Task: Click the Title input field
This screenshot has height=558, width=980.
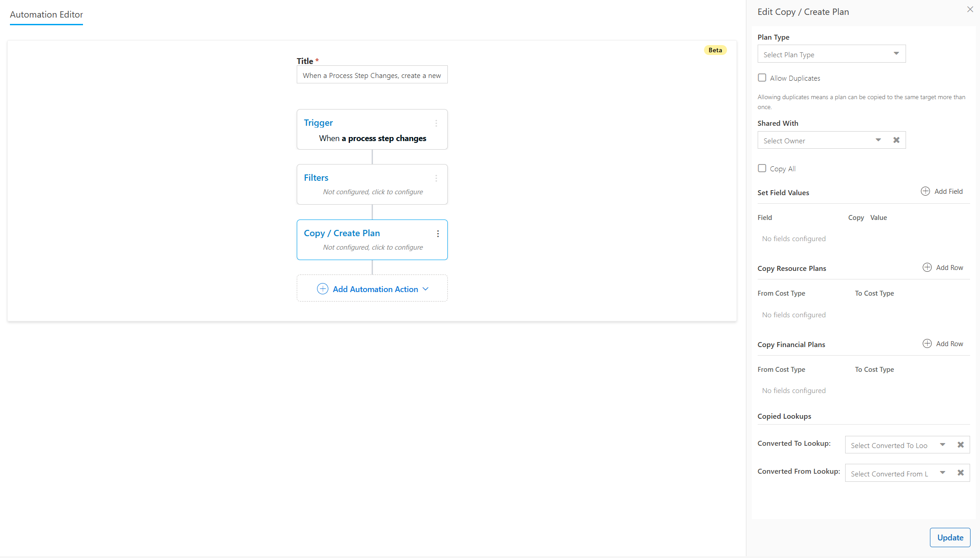Action: coord(372,75)
